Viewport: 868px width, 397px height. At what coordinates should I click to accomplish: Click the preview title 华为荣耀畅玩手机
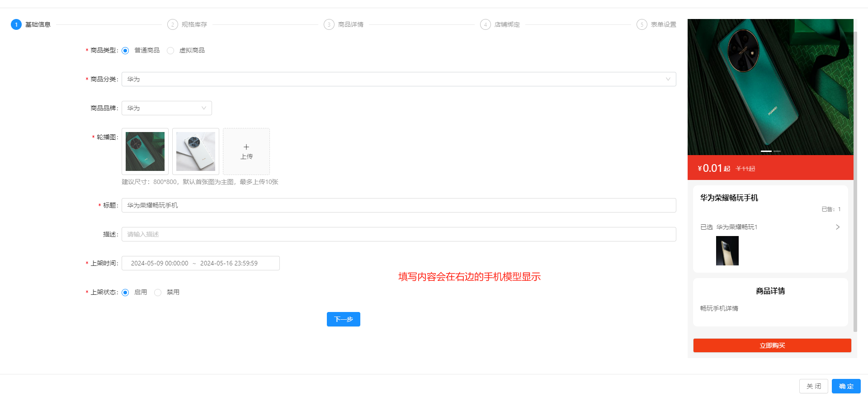click(729, 198)
